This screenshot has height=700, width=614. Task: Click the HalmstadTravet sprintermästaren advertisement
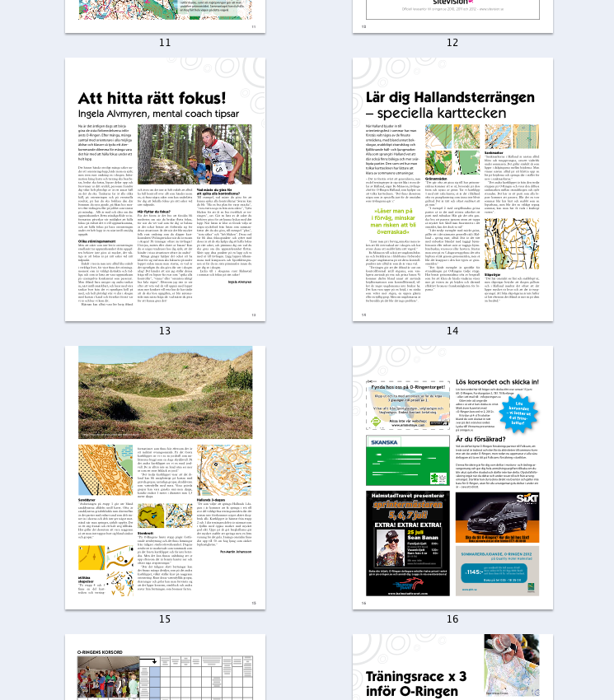(407, 543)
